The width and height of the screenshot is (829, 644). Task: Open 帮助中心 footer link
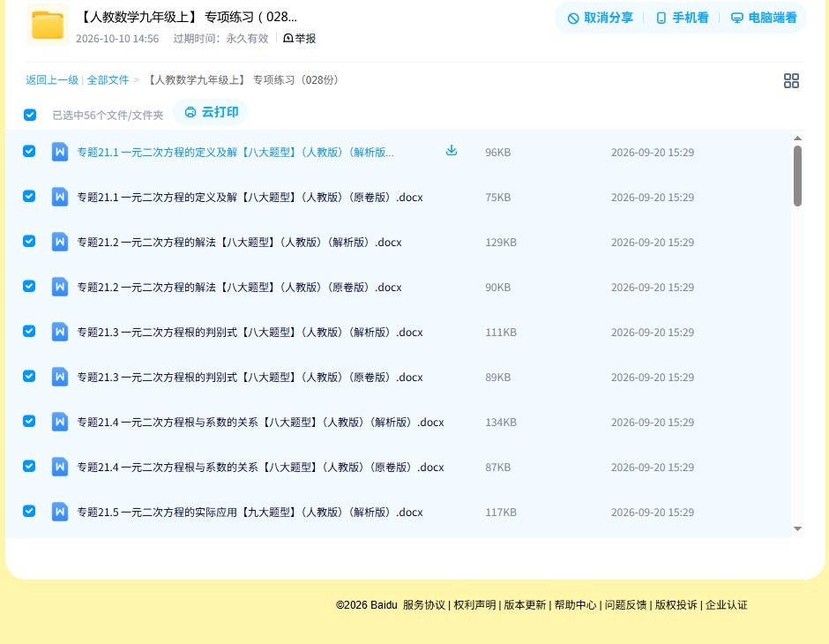click(575, 605)
